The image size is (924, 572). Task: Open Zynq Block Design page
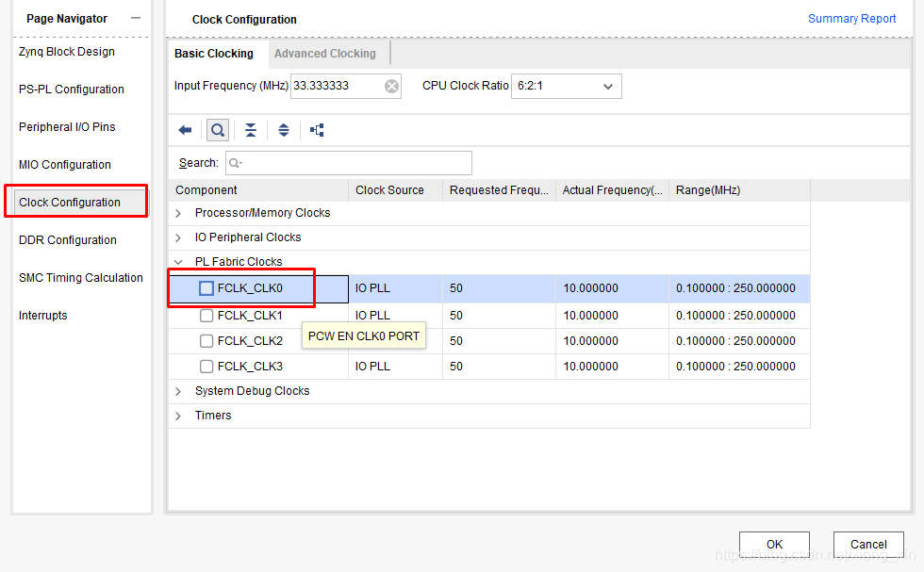point(67,52)
